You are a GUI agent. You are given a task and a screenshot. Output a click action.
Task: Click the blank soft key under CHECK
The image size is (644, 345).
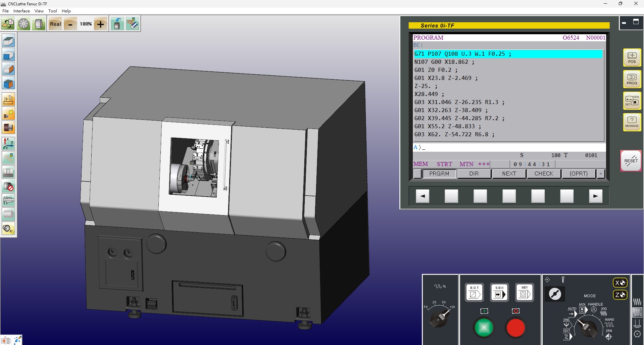pos(538,196)
